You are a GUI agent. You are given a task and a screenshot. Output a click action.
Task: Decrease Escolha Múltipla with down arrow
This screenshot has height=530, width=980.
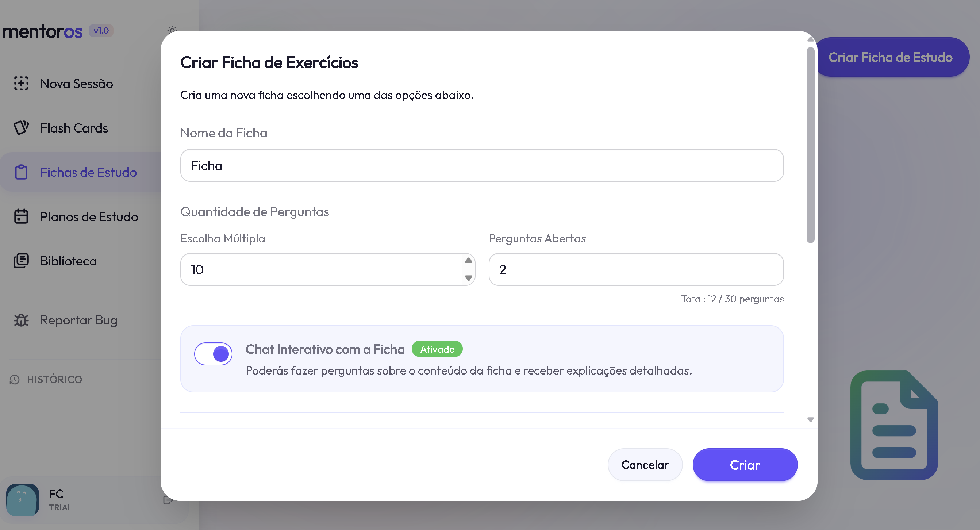point(468,278)
